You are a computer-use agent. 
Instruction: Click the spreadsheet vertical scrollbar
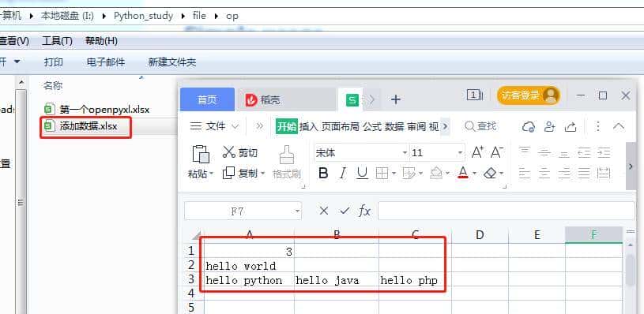coord(631,271)
